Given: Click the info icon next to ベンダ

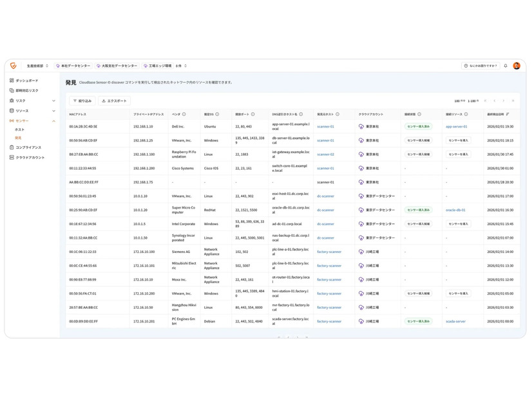Looking at the screenshot, I should [184, 114].
